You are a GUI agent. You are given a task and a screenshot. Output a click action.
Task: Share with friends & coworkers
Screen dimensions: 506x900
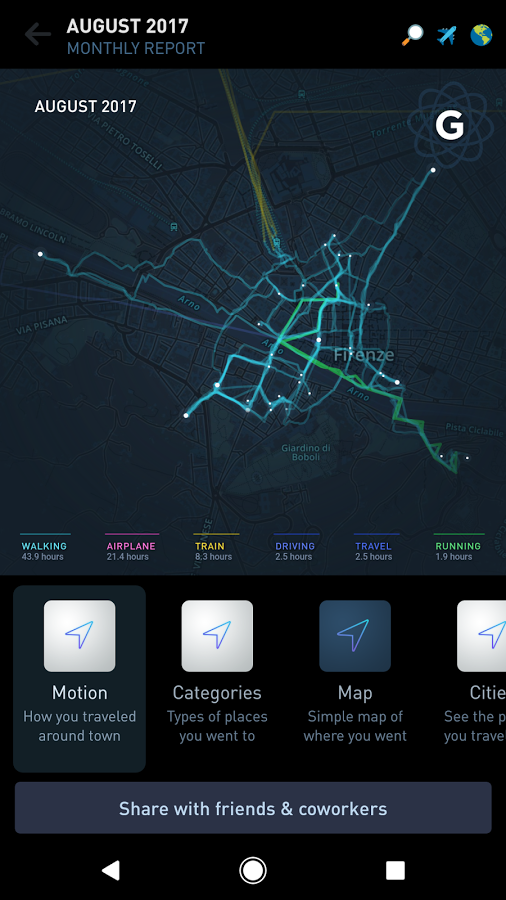pos(253,808)
